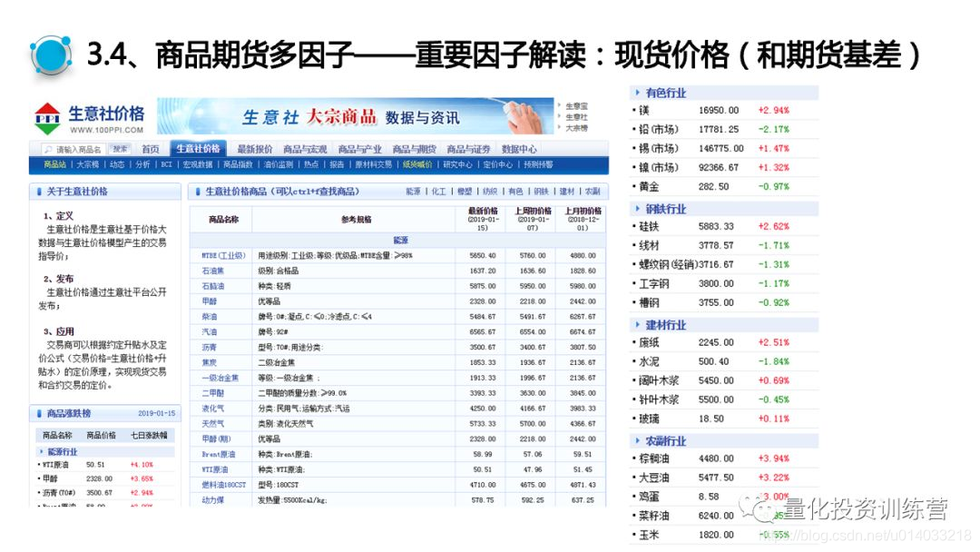The image size is (980, 552).
Task: Click 大宗榜 in the blue submenu
Action: pos(87,164)
